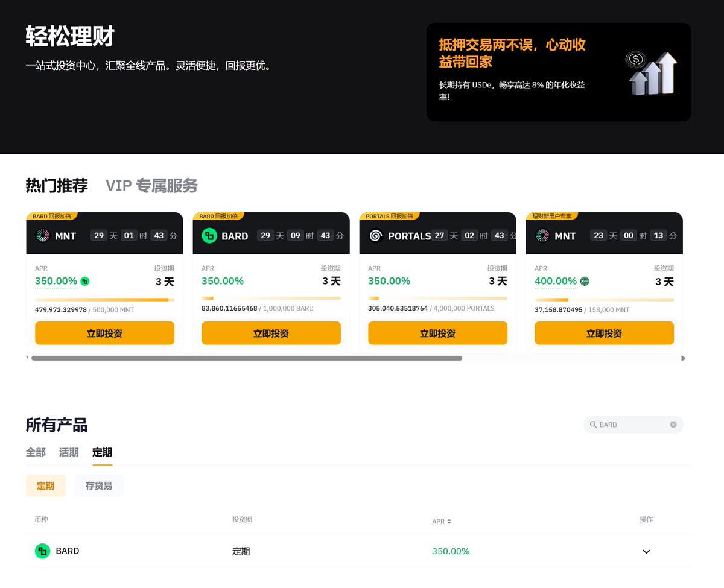Click 立即投资 in the 400.00% MNT card

[x=604, y=334]
